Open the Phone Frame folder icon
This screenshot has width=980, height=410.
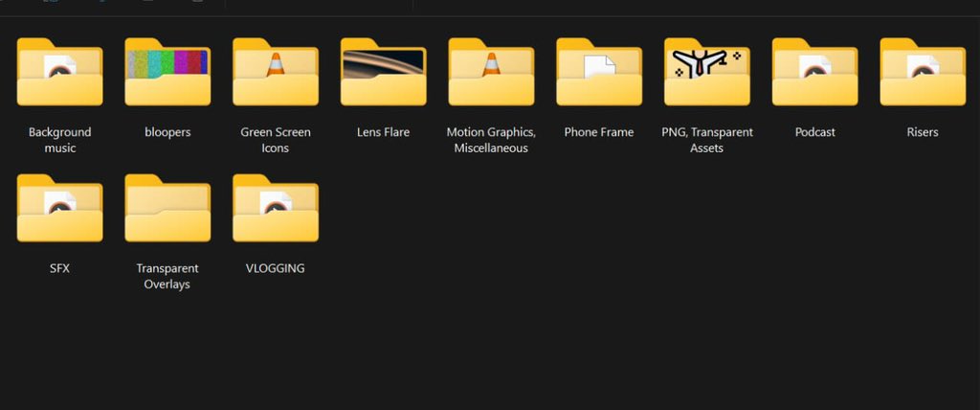click(599, 72)
